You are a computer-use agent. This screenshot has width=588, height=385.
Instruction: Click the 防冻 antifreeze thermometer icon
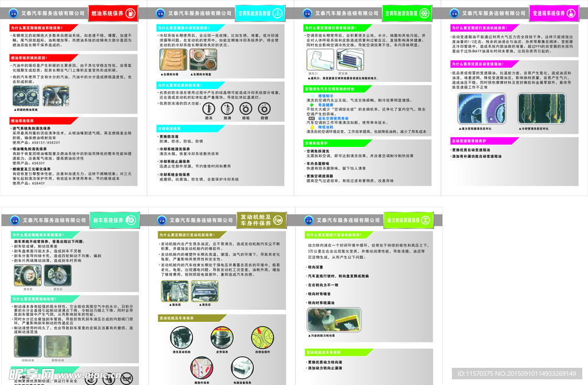[x=209, y=109]
